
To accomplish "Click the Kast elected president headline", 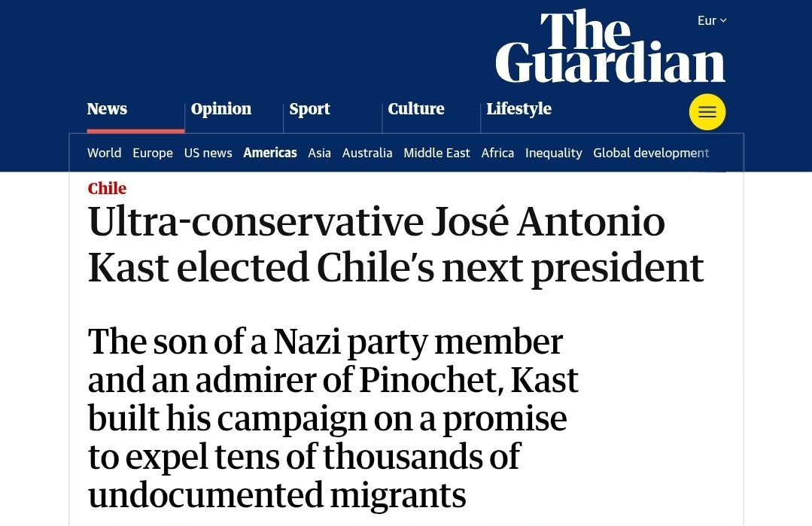I will click(396, 245).
